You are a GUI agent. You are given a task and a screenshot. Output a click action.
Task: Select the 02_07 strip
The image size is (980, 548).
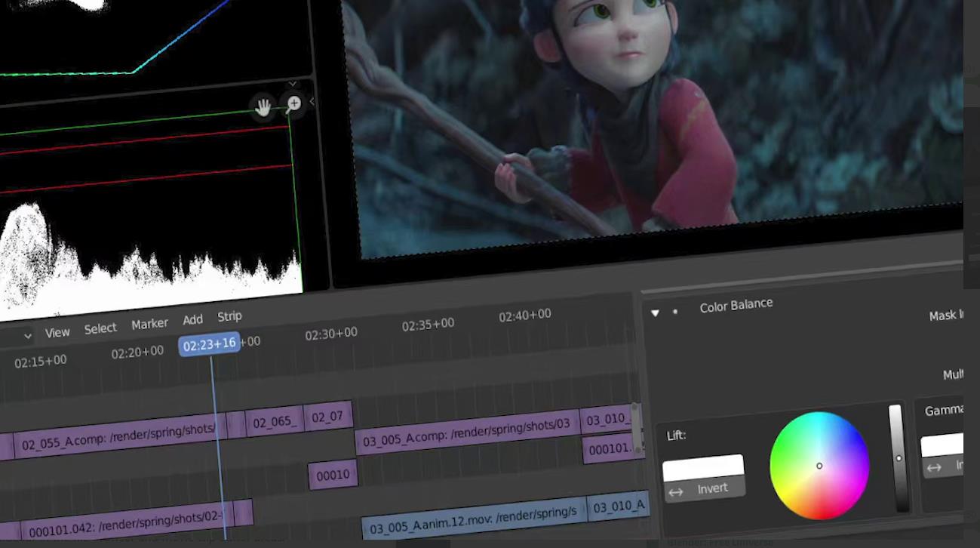pos(328,416)
